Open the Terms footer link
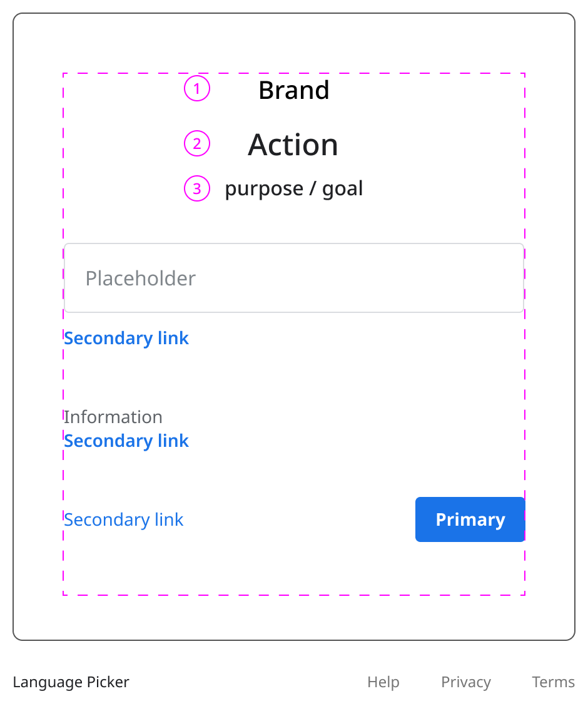The image size is (588, 721). coord(553,682)
